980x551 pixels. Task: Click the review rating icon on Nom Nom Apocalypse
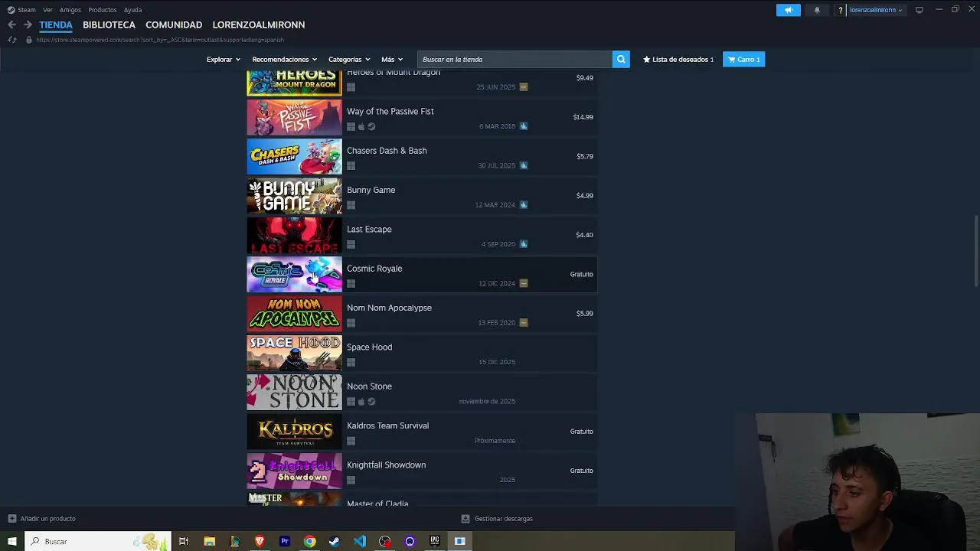[524, 322]
